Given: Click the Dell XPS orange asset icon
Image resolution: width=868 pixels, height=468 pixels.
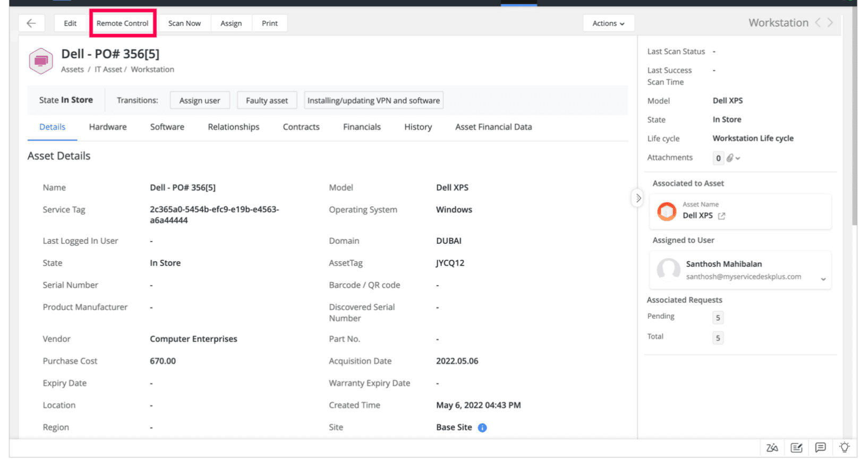Looking at the screenshot, I should [x=667, y=211].
